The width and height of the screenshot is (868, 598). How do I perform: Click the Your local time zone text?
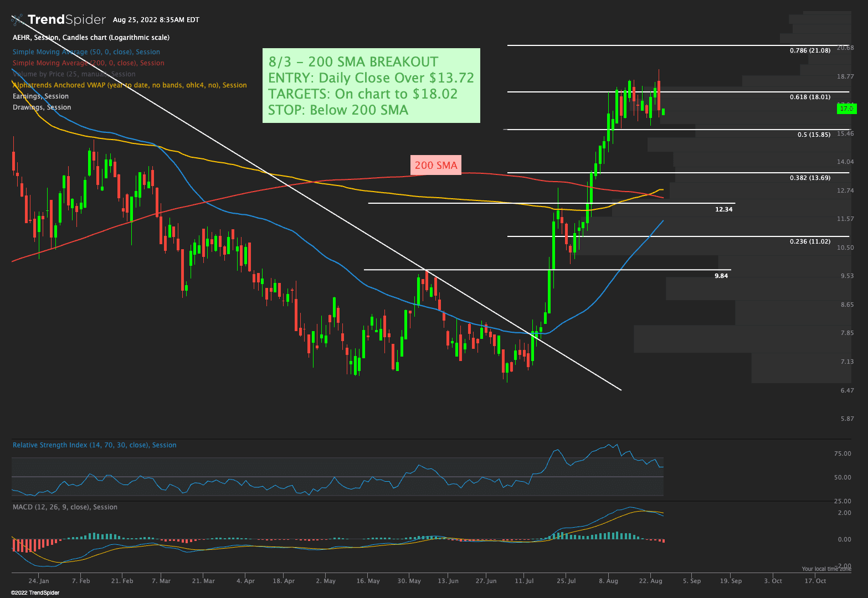pos(826,569)
